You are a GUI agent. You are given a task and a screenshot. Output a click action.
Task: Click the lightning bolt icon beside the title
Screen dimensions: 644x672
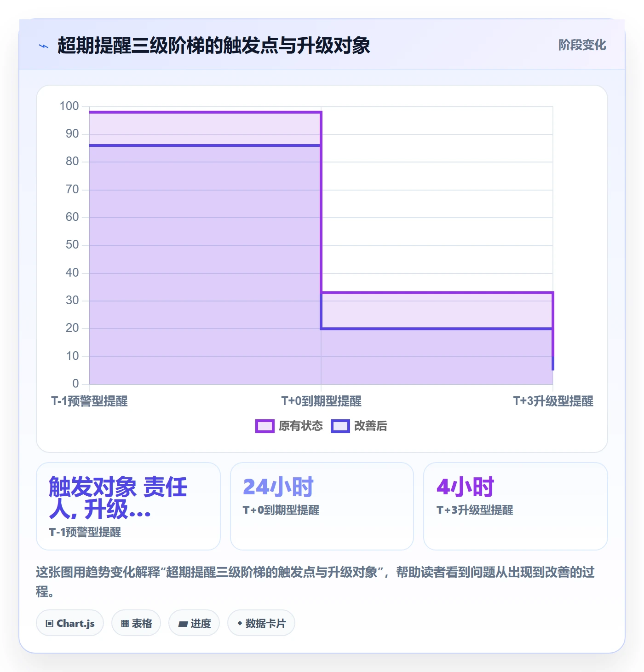coord(44,46)
